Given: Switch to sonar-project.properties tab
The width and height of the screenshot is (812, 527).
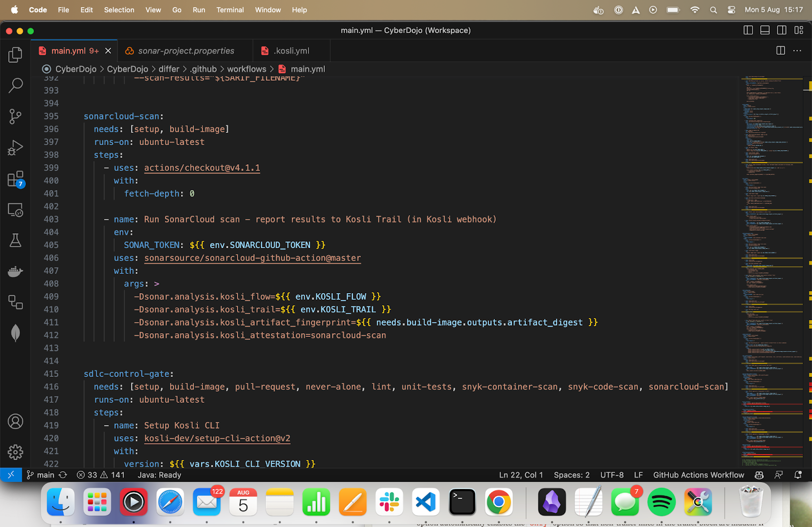Looking at the screenshot, I should 186,51.
